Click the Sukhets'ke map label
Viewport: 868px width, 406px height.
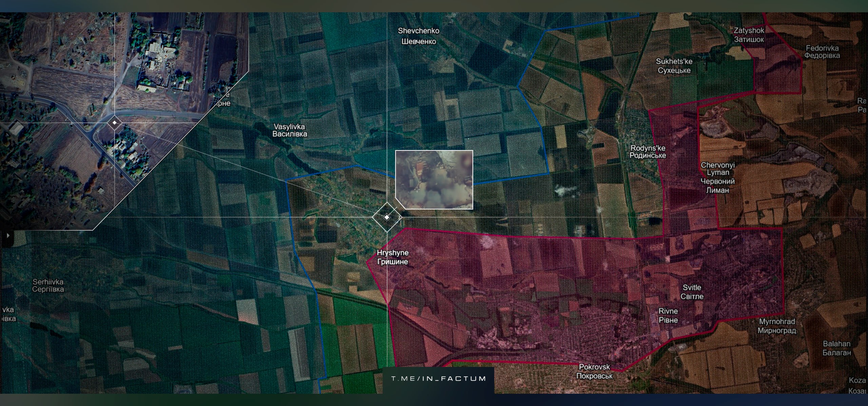pos(674,66)
